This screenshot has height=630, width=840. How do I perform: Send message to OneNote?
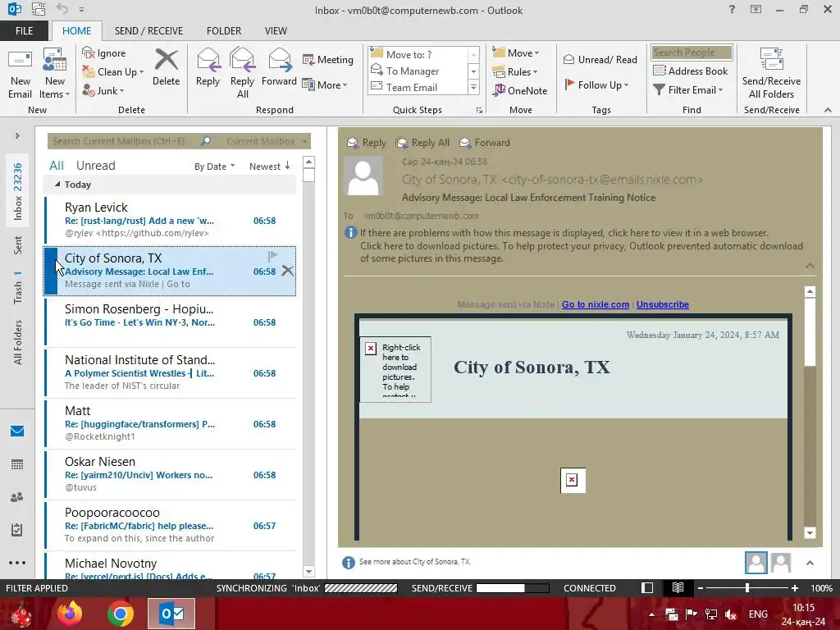[x=520, y=90]
